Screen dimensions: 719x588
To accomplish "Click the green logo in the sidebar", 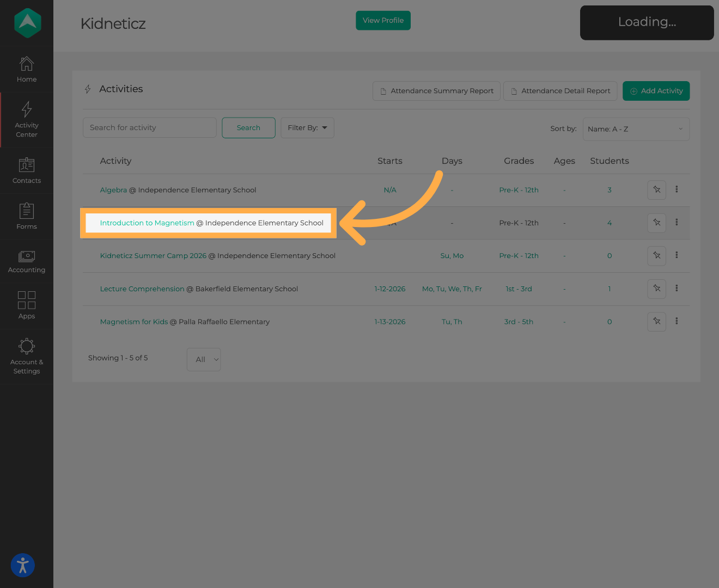I will [27, 23].
